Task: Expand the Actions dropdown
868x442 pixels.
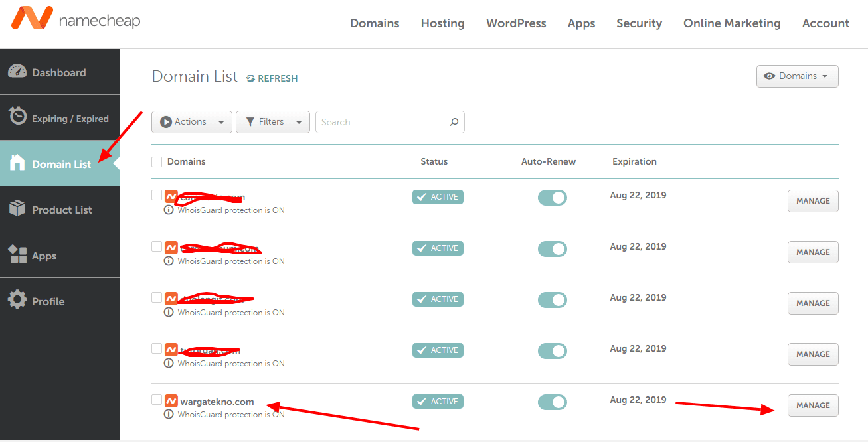Action: coord(192,122)
